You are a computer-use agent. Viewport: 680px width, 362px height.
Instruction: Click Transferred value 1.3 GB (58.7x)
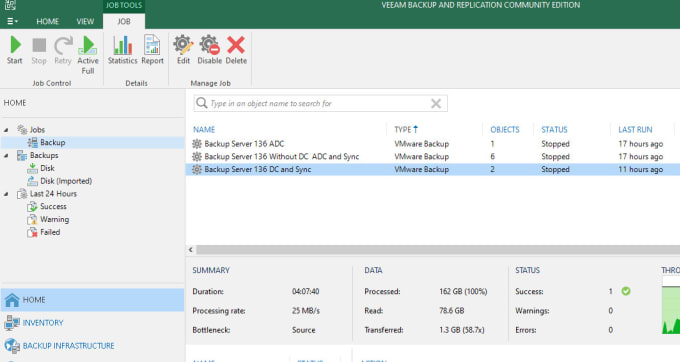[461, 330]
